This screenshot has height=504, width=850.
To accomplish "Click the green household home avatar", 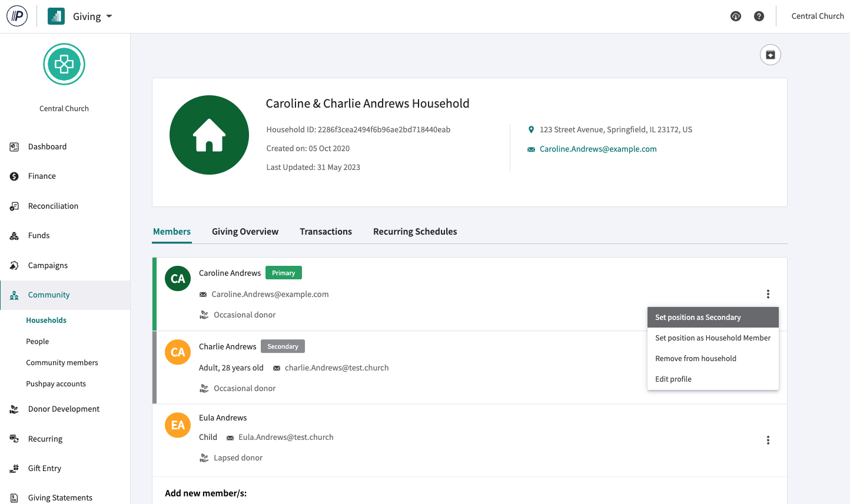I will pos(209,135).
